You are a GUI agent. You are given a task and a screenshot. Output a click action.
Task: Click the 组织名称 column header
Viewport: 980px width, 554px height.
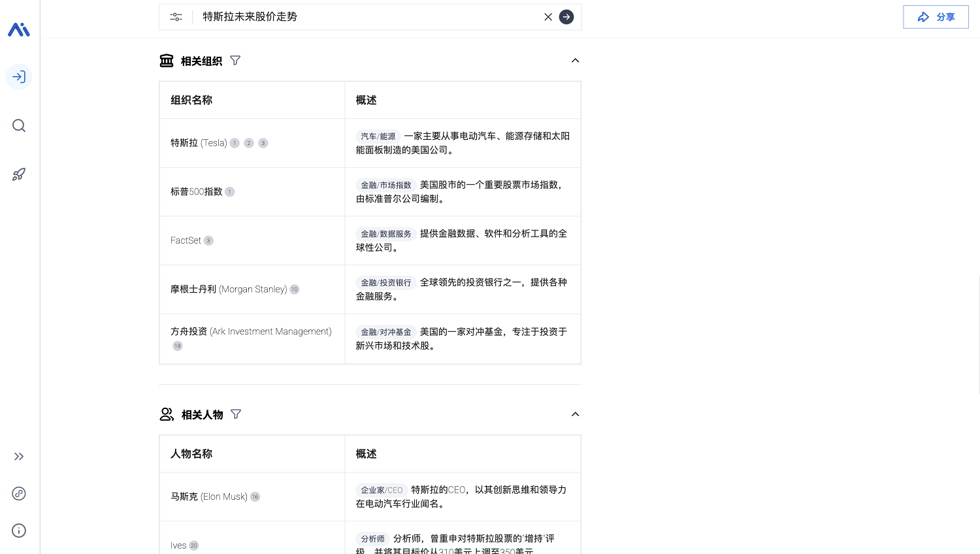[191, 100]
